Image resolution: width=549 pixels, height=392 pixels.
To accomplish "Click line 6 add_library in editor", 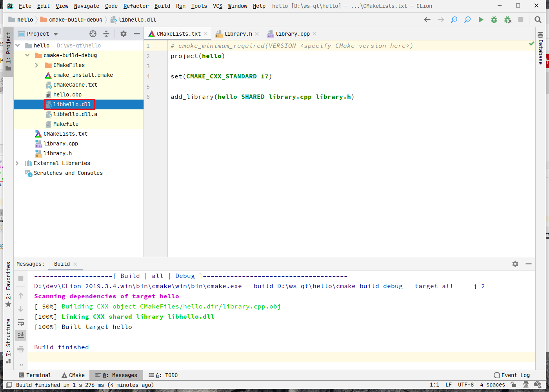I will click(x=262, y=97).
